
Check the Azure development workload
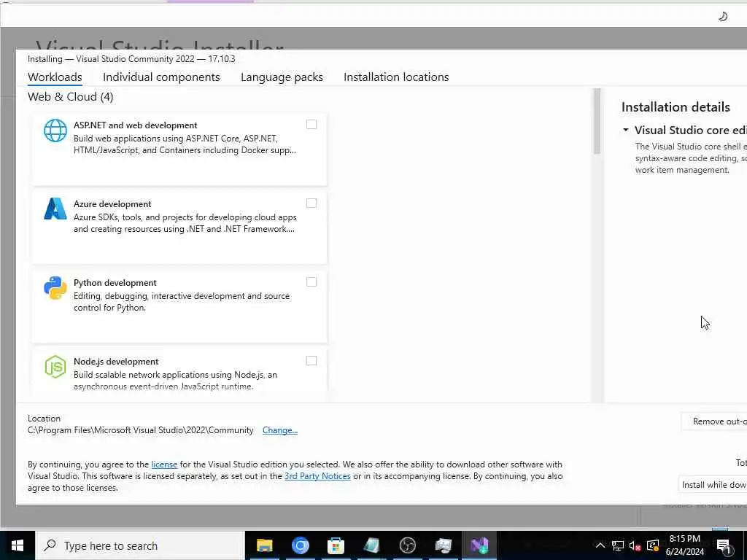pyautogui.click(x=311, y=203)
